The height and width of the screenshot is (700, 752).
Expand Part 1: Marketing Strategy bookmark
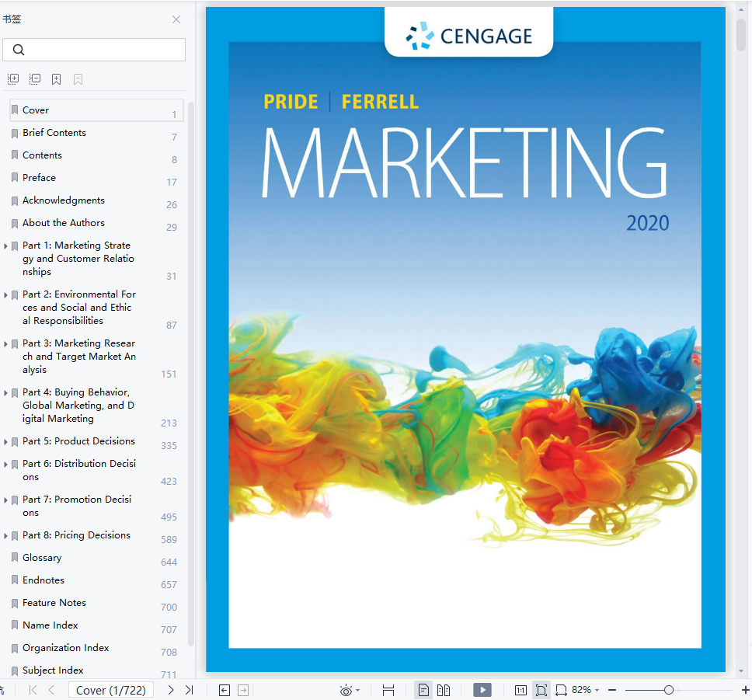pos(5,246)
